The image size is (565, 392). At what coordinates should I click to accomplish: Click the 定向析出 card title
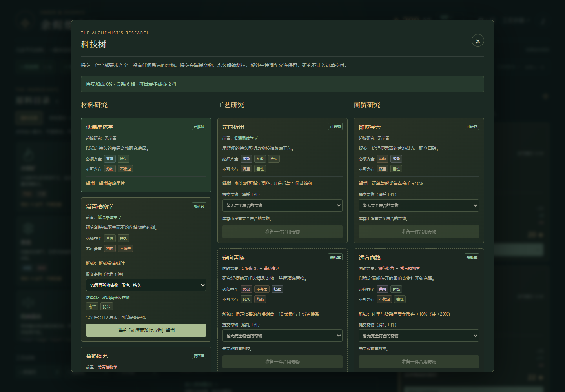click(233, 127)
